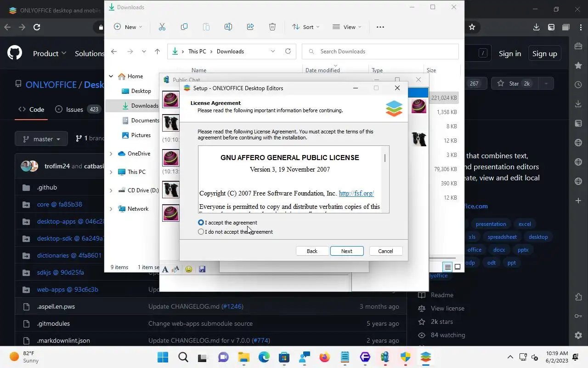Click save floppy icon in Public Chat
This screenshot has height=368, width=588.
(202, 269)
